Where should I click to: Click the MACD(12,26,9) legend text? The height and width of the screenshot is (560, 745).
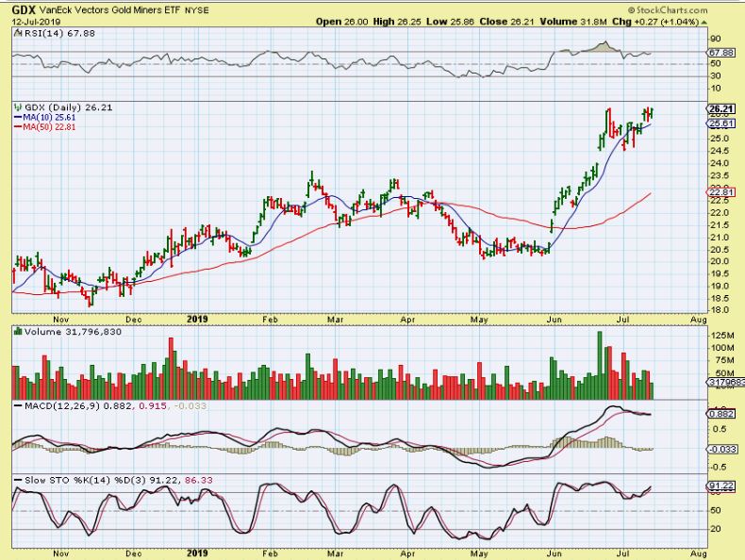point(61,406)
